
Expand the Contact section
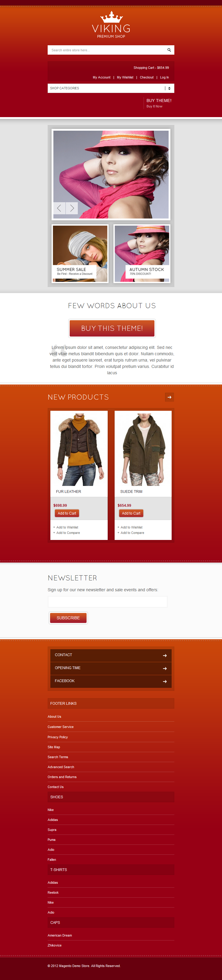coord(111,655)
